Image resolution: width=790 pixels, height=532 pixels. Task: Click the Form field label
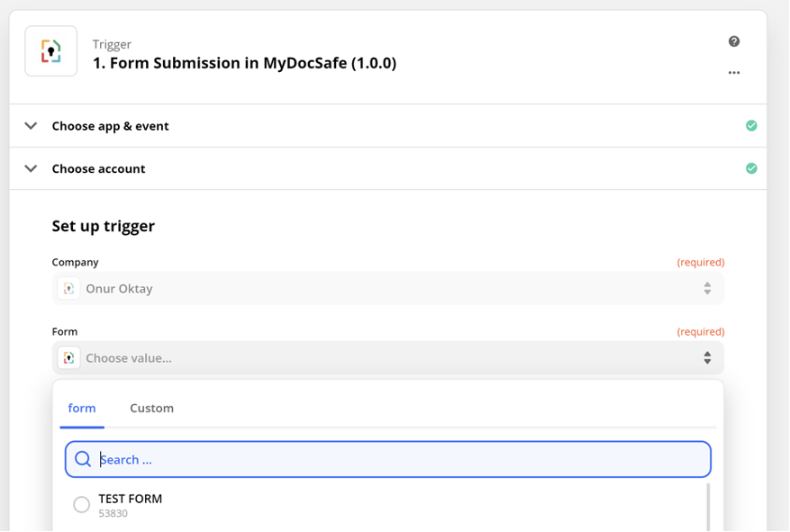click(65, 331)
